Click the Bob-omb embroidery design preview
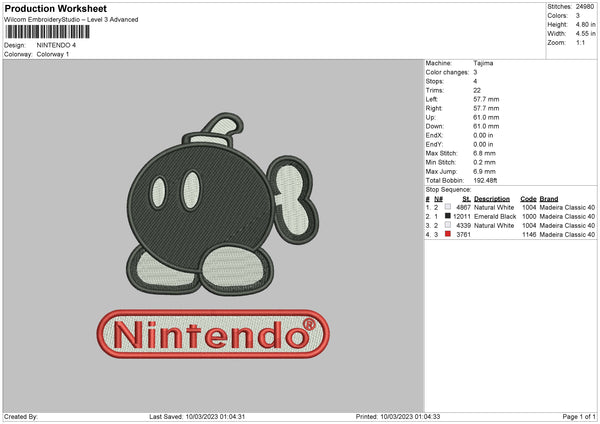The image size is (600, 424). point(222,203)
